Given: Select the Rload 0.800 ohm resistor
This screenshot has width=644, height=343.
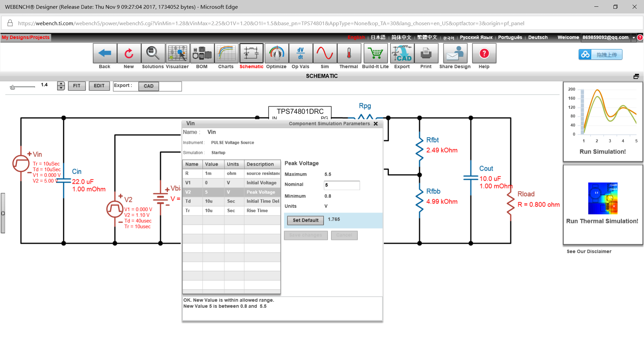Looking at the screenshot, I should (x=511, y=203).
